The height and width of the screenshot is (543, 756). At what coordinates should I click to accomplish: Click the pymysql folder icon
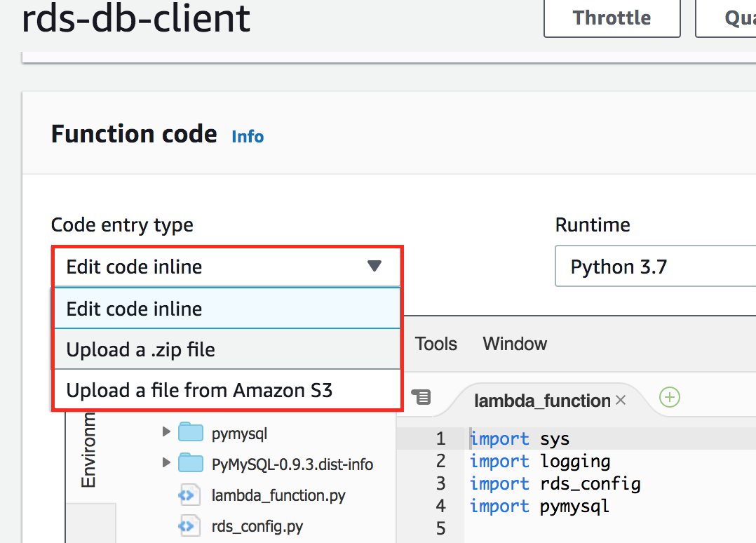click(191, 432)
